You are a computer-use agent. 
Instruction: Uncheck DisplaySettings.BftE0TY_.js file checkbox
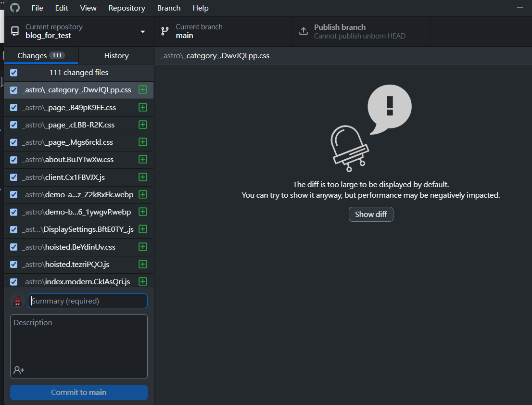14,229
